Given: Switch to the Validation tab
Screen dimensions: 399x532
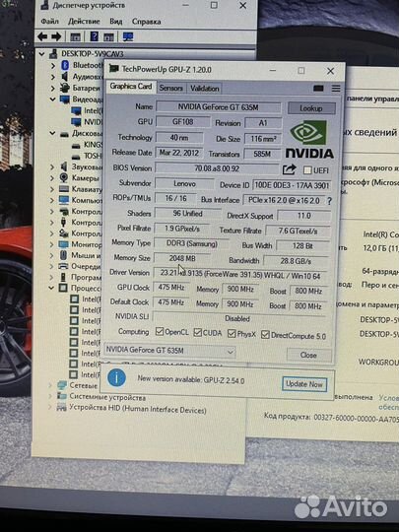Looking at the screenshot, I should pyautogui.click(x=204, y=89).
